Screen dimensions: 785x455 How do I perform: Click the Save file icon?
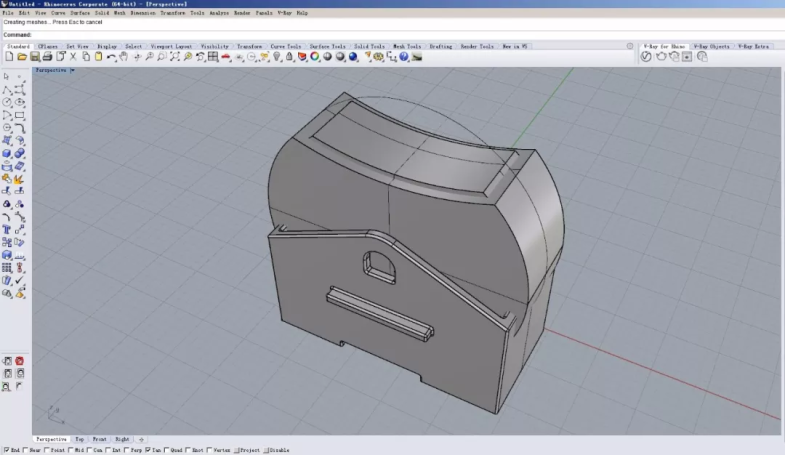(x=35, y=57)
